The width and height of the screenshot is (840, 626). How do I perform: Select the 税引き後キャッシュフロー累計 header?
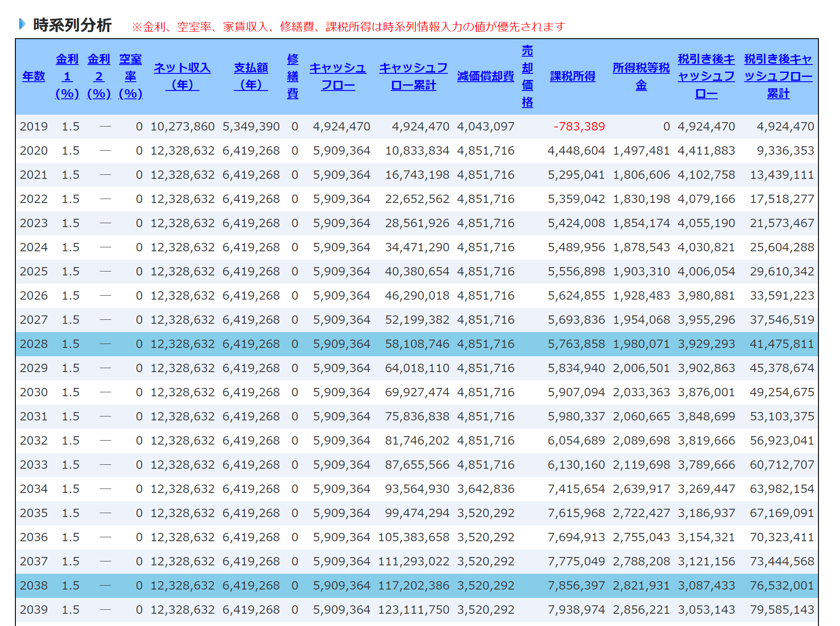coord(778,76)
